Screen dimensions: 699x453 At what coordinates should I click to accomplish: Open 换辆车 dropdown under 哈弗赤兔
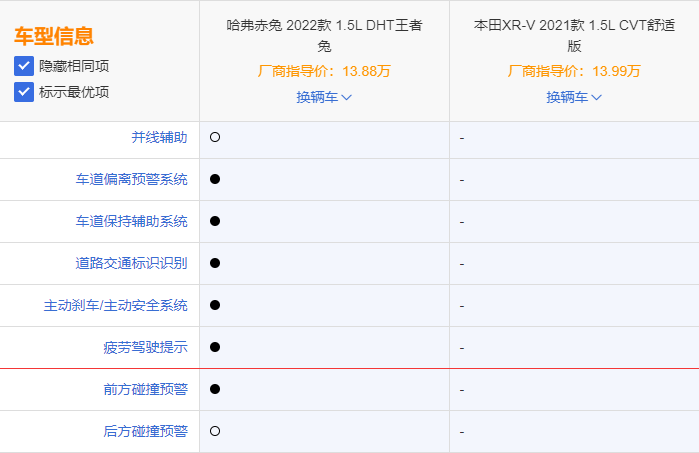pos(324,97)
